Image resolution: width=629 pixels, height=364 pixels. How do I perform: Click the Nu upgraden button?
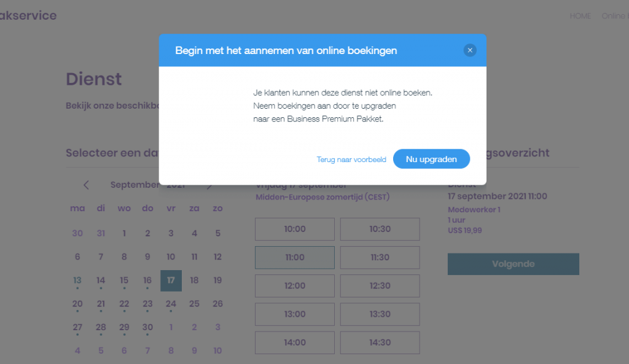(x=431, y=159)
